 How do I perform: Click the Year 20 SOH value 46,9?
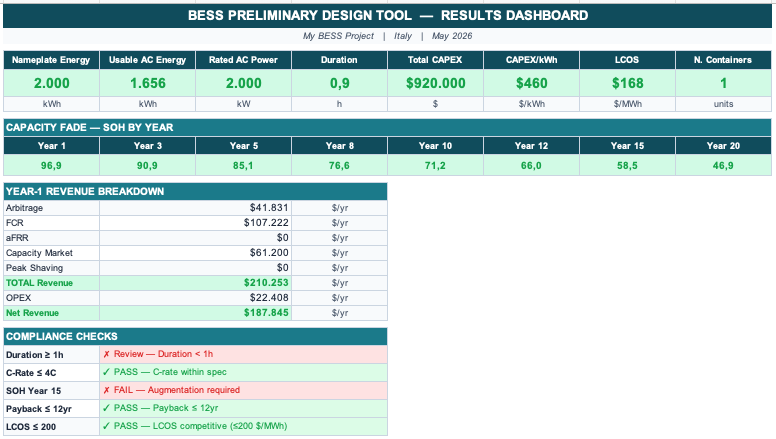tap(724, 165)
